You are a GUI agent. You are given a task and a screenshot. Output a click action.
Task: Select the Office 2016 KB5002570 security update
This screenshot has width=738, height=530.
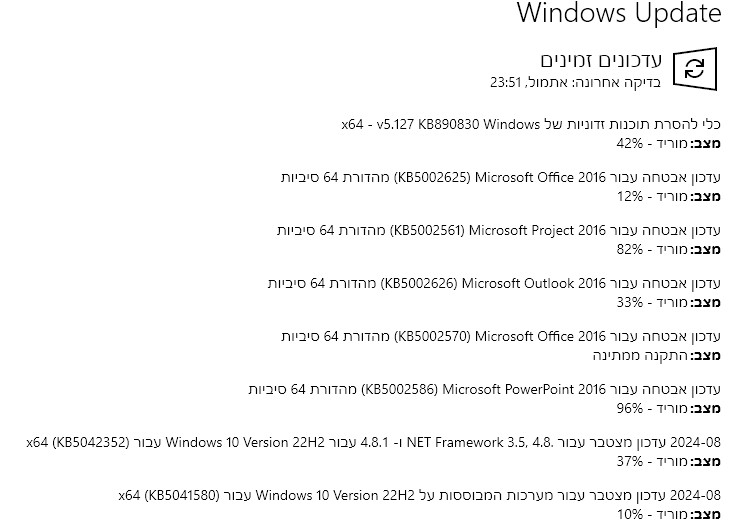[500, 337]
